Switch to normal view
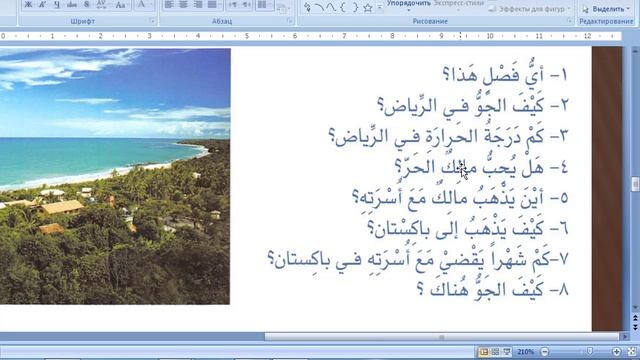 484,351
